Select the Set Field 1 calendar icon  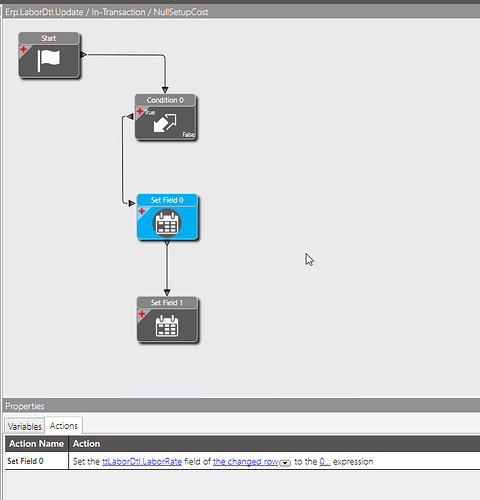pos(167,326)
